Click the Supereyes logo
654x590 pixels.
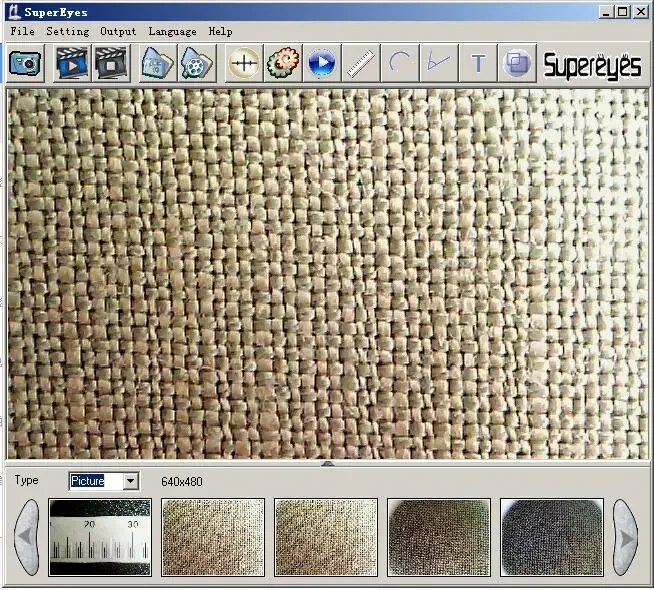coord(592,65)
